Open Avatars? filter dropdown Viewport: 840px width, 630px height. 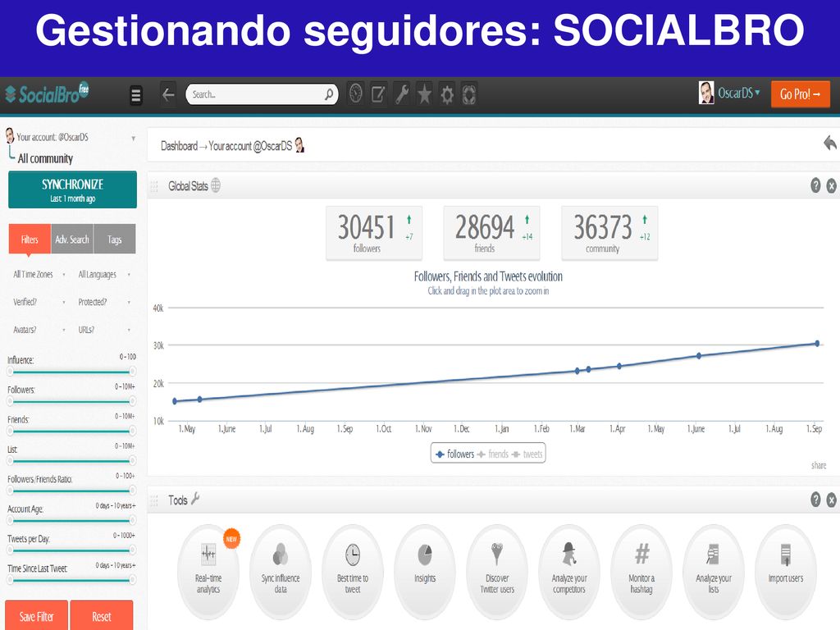(39, 330)
